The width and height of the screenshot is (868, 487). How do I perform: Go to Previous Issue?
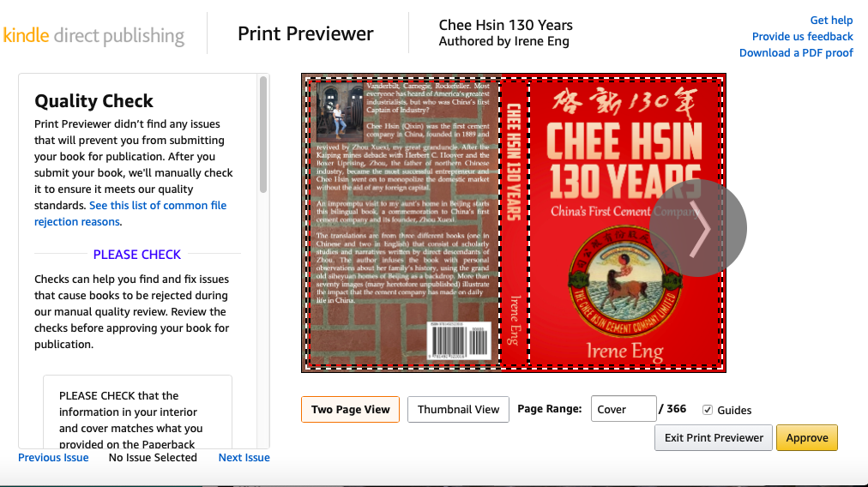[x=53, y=458]
